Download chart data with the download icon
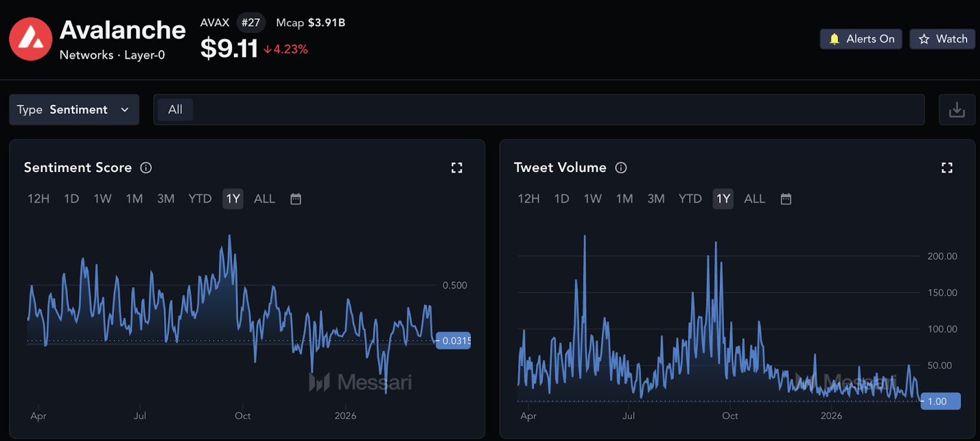The width and height of the screenshot is (980, 441). (x=956, y=110)
